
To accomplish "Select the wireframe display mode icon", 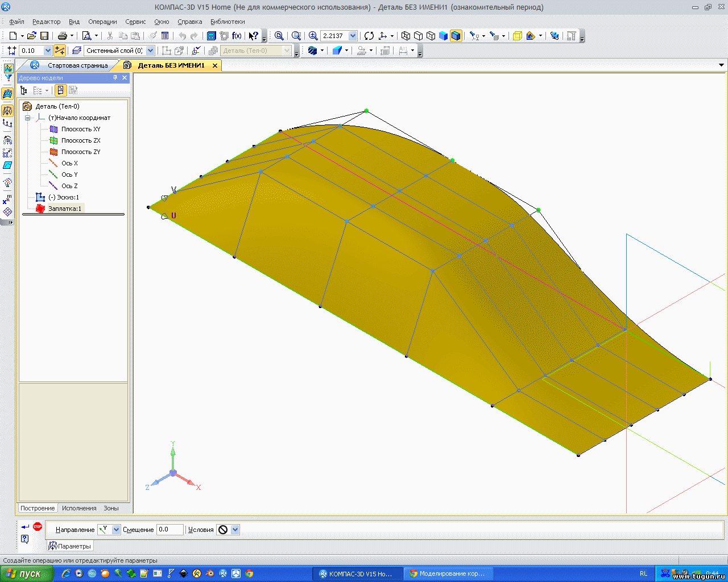I will click(406, 36).
